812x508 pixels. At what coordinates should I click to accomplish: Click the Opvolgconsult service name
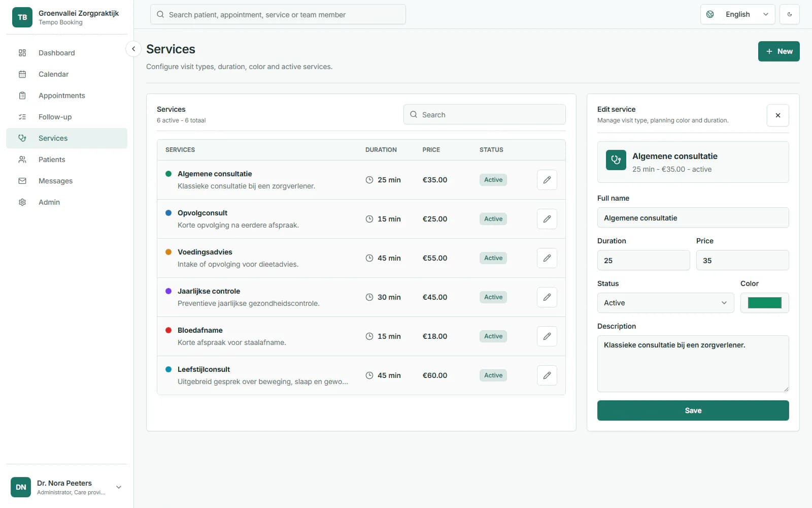pyautogui.click(x=202, y=213)
